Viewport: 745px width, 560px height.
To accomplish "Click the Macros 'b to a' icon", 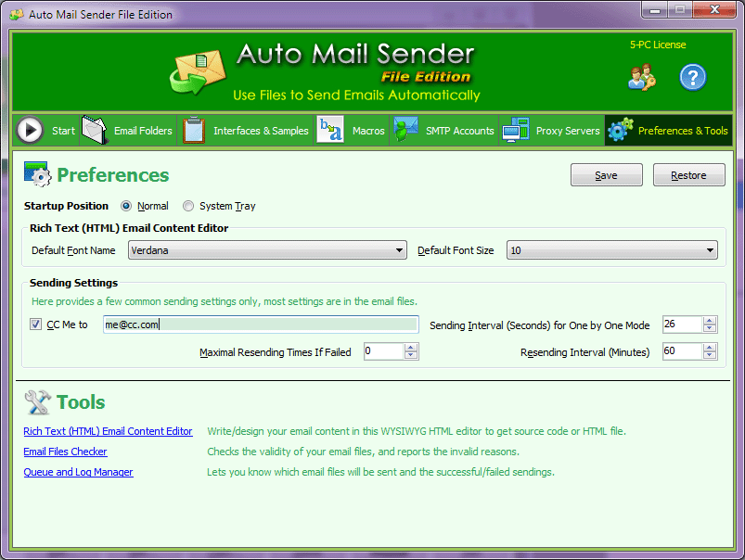I will (x=329, y=129).
